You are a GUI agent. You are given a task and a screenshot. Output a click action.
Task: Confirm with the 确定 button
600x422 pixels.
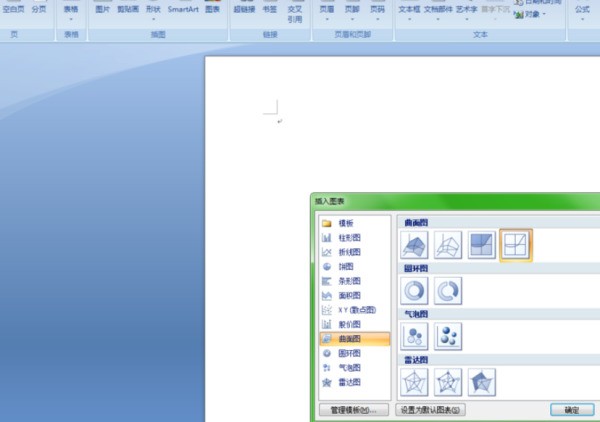(572, 410)
